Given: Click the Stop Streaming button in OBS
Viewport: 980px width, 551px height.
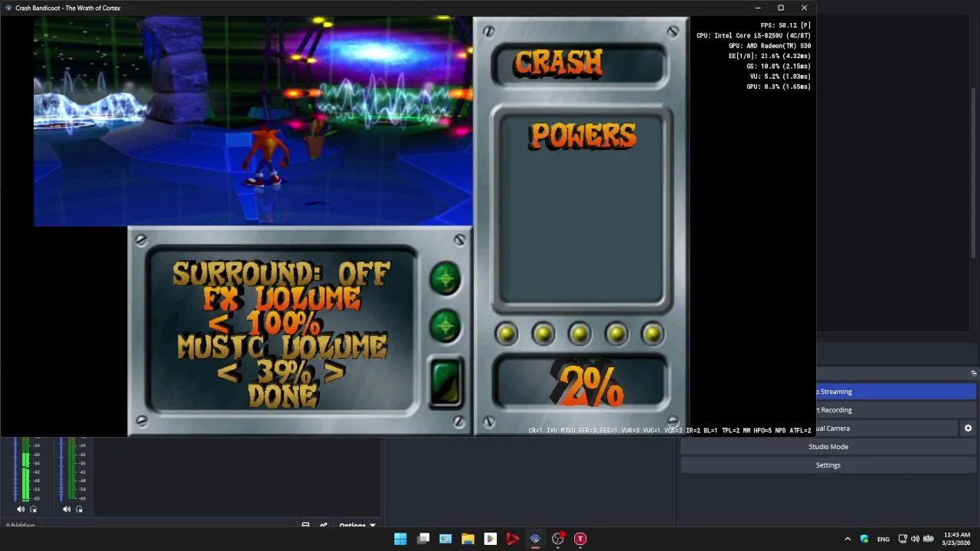Looking at the screenshot, I should coord(896,392).
